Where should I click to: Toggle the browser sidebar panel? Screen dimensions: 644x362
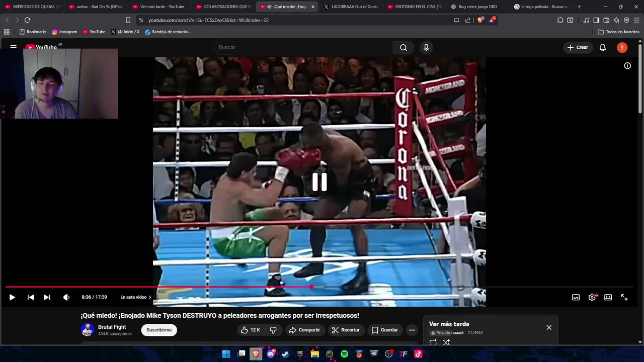tap(596, 20)
